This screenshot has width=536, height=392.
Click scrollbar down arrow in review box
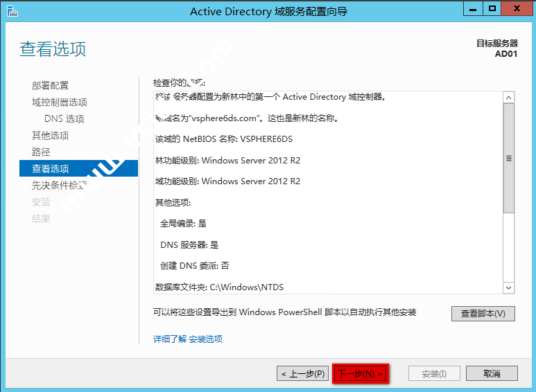click(x=509, y=287)
